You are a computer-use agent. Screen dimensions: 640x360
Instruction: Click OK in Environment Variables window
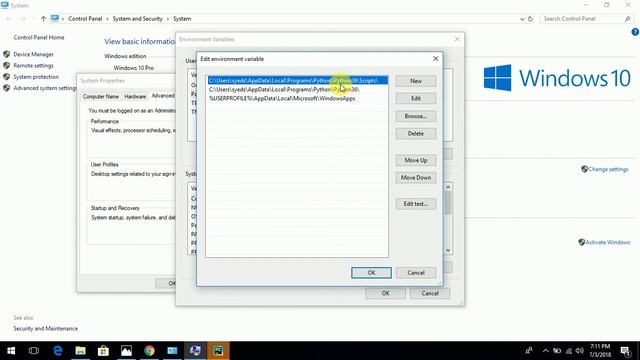385,293
